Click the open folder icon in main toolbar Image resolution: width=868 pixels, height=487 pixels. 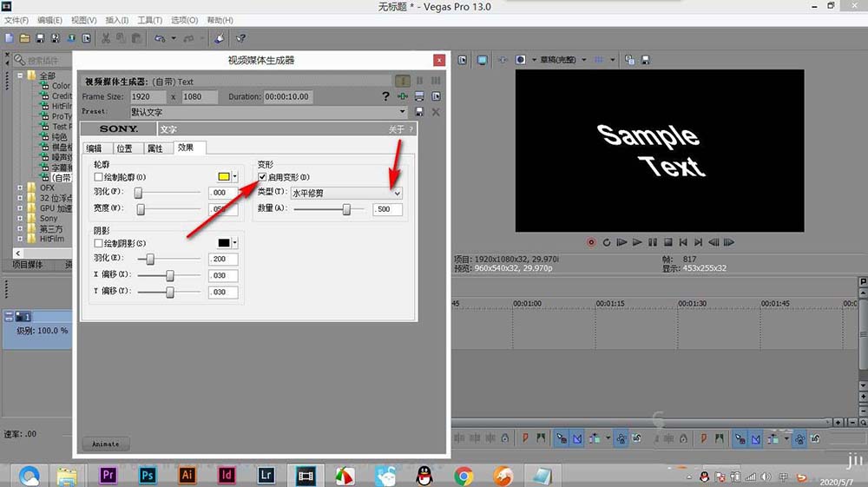[x=24, y=38]
